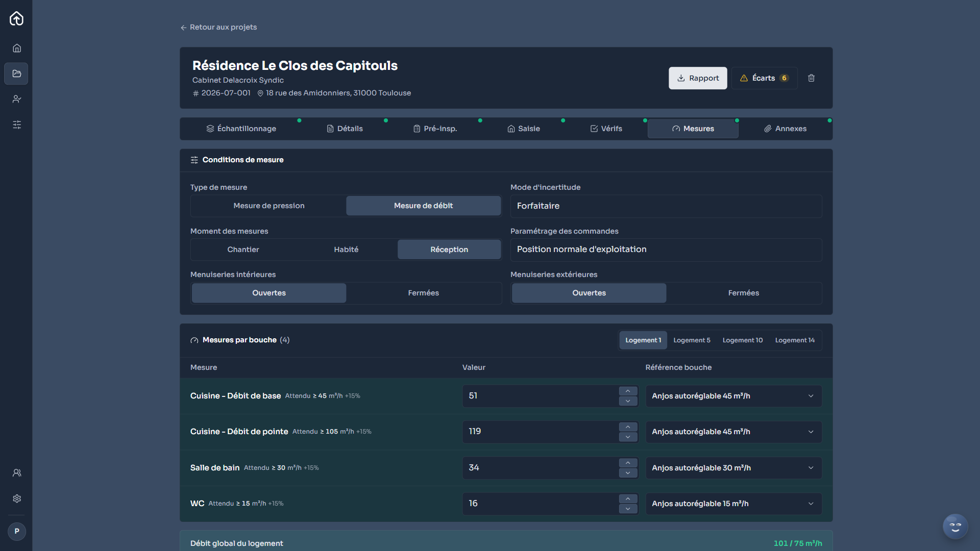Click the app logo in the sidebar
The image size is (980, 551).
click(16, 18)
